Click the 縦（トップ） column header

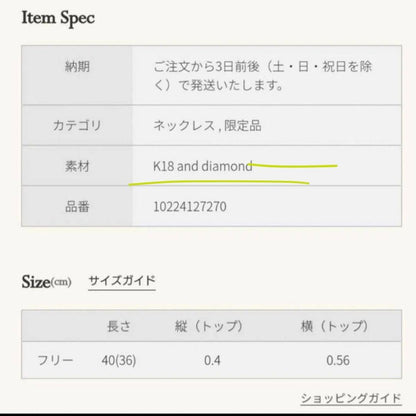point(209,326)
